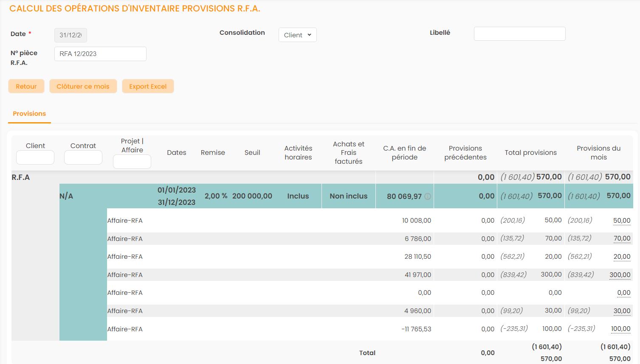Focus the Libellé text field

click(x=519, y=34)
